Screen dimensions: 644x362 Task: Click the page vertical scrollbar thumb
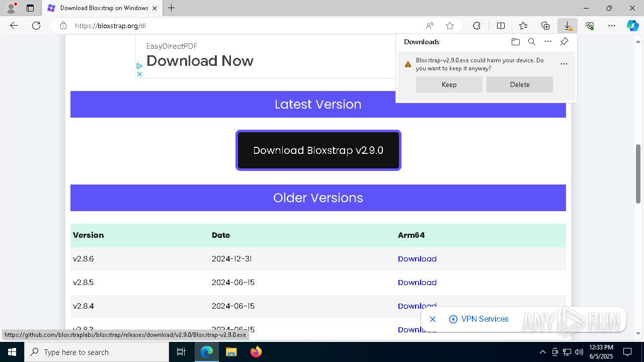point(638,173)
